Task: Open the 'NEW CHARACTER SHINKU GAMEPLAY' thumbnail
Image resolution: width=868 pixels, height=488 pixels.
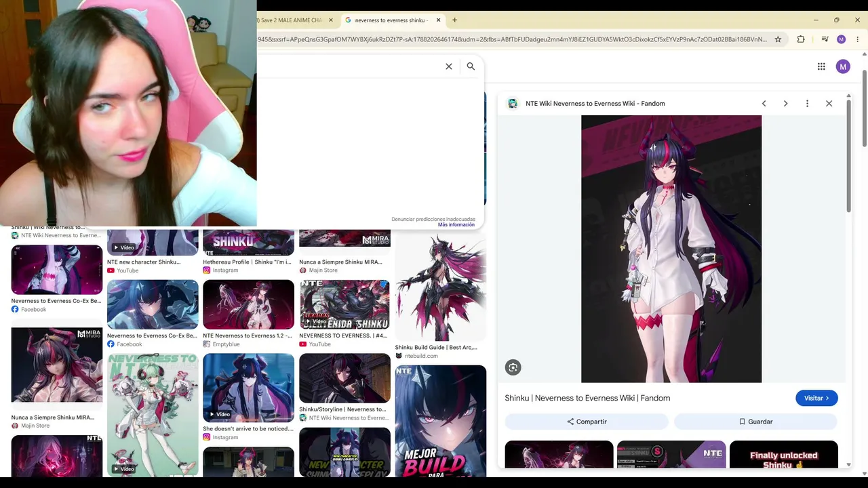Action: point(344,452)
